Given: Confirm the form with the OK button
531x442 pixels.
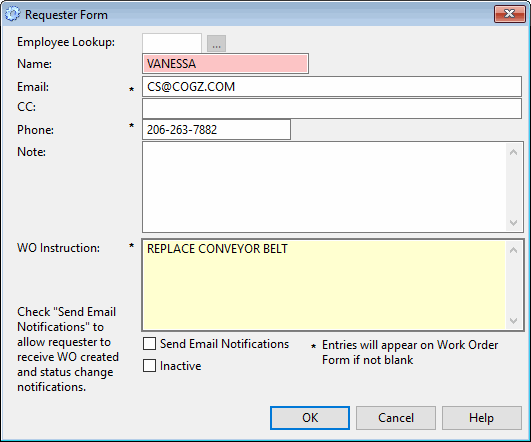Looking at the screenshot, I should pos(310,418).
